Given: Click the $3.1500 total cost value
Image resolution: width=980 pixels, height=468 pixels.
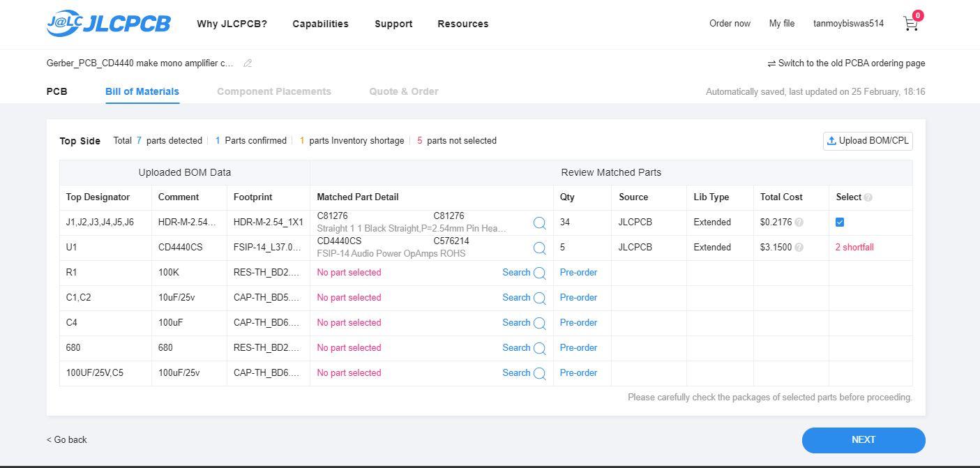Looking at the screenshot, I should [x=776, y=248].
